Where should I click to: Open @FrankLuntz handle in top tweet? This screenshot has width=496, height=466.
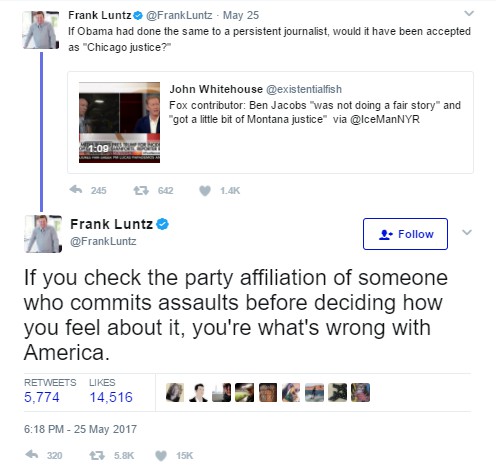pos(179,15)
